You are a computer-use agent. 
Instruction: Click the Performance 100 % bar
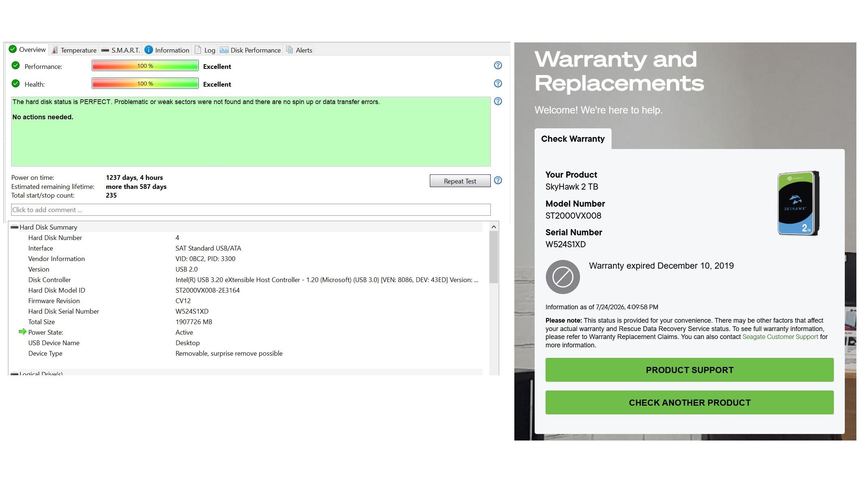145,66
